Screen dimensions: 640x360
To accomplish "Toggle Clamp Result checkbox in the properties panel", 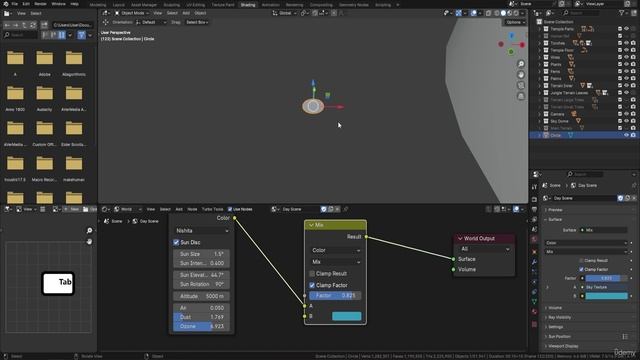I will pos(581,260).
